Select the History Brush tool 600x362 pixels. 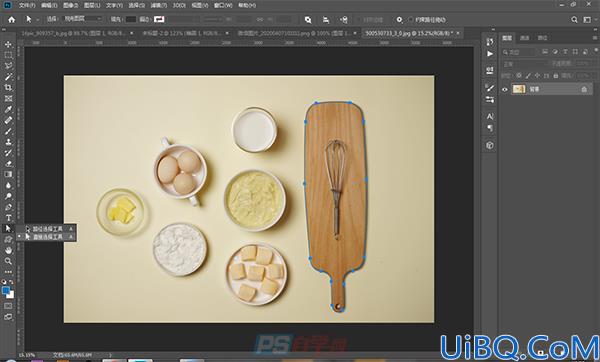[x=8, y=153]
